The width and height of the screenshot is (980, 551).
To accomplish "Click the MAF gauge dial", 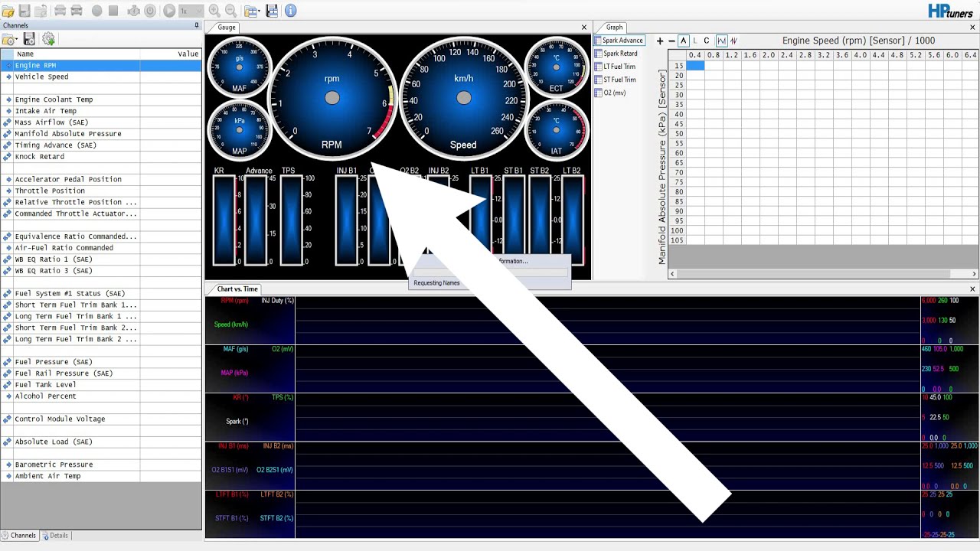I will pyautogui.click(x=239, y=67).
